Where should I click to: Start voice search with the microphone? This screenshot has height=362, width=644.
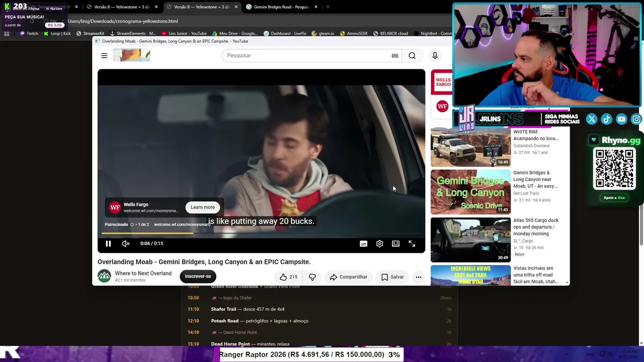click(x=435, y=55)
